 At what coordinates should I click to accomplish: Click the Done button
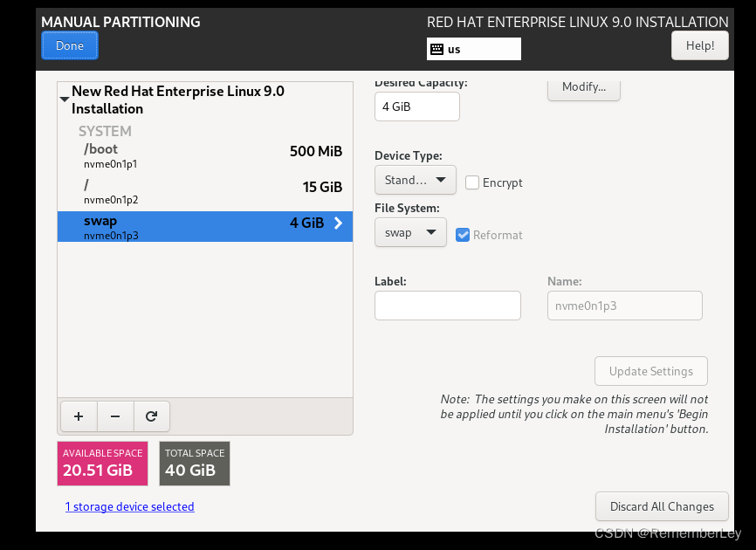[x=70, y=45]
